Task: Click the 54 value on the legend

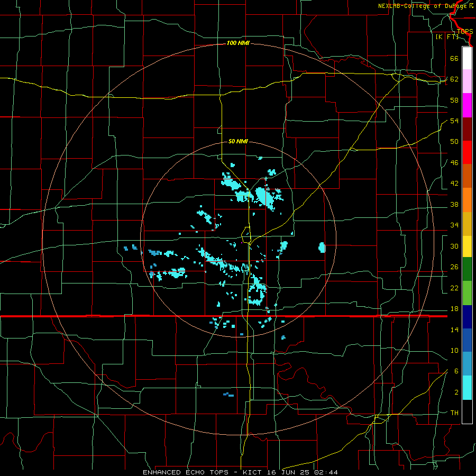Action: [x=454, y=121]
